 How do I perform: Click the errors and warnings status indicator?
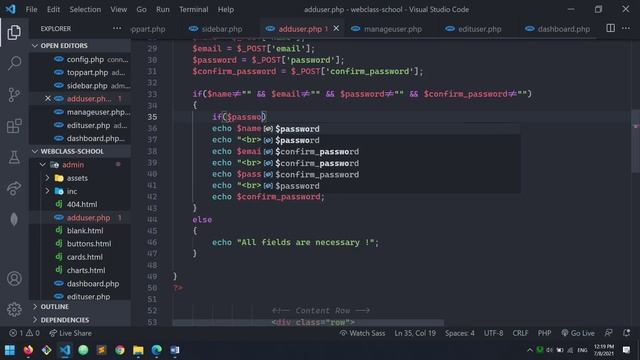pyautogui.click(x=24, y=333)
